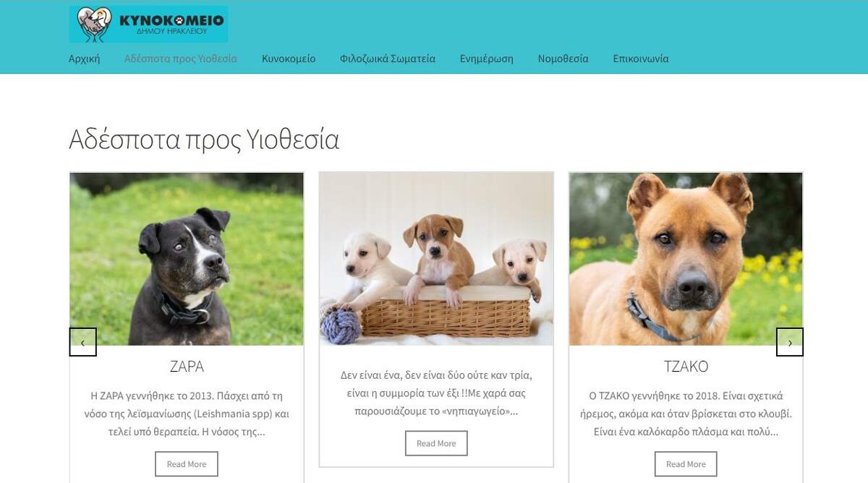Click the puppies description text

tap(436, 393)
